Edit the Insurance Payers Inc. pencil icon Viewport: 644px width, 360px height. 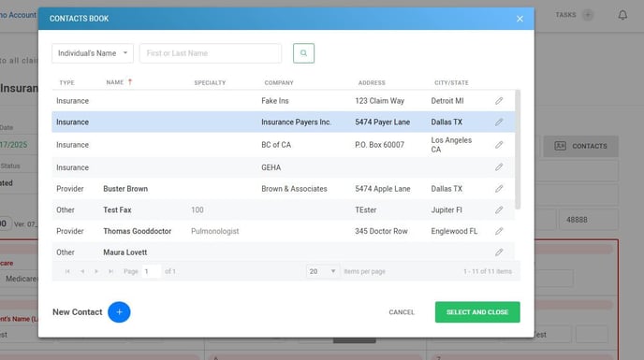click(x=499, y=122)
